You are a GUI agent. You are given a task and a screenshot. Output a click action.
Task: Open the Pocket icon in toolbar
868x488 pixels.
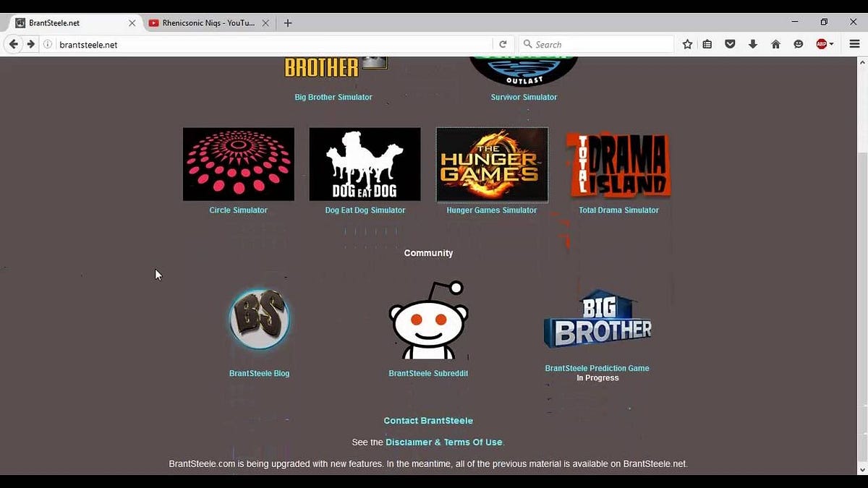pos(730,44)
